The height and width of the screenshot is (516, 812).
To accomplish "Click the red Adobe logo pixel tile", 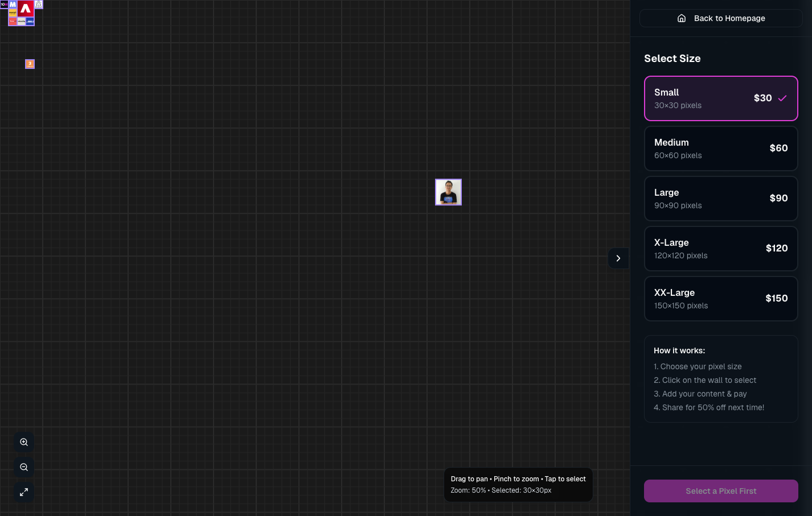I will click(26, 9).
